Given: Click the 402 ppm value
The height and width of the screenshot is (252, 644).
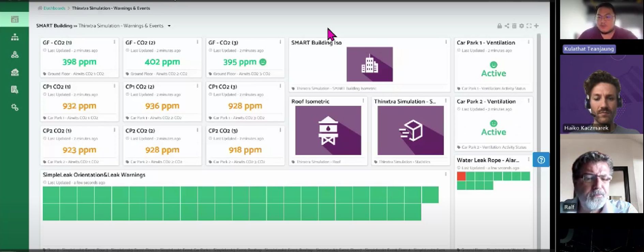Looking at the screenshot, I should (x=162, y=62).
